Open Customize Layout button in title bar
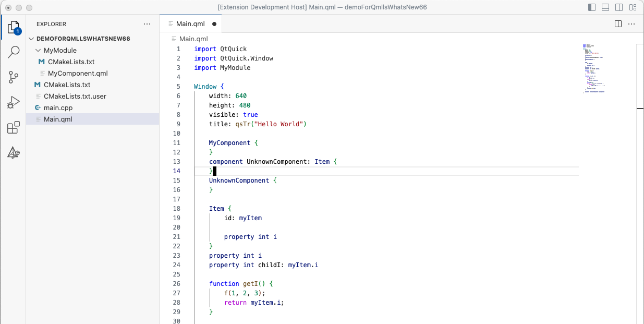The image size is (644, 324). (633, 8)
